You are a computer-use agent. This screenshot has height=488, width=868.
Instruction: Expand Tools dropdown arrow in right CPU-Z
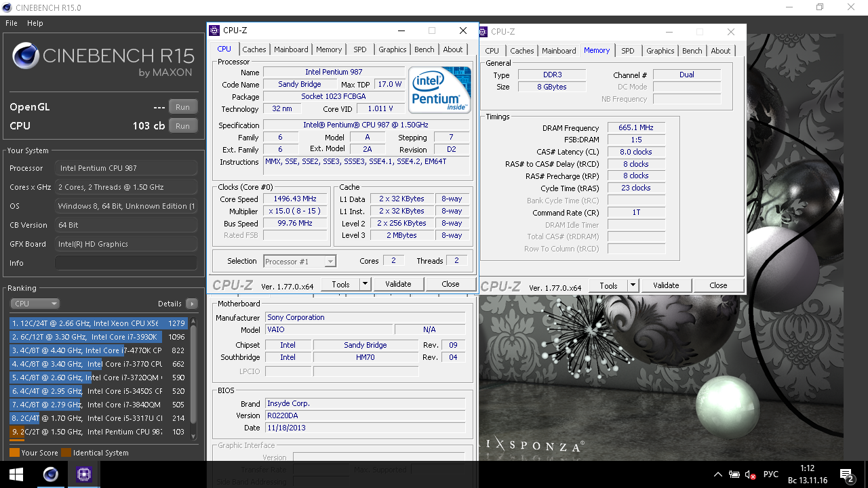point(633,285)
